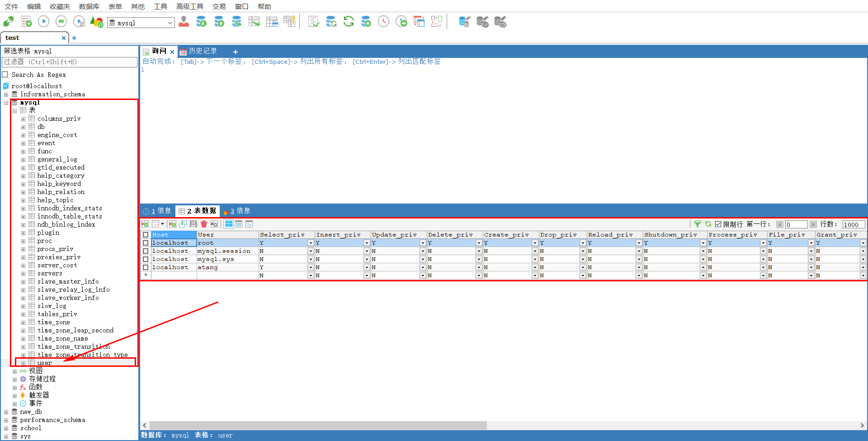Image resolution: width=868 pixels, height=441 pixels.
Task: Click the previous page arrow beside first row
Action: [x=780, y=224]
